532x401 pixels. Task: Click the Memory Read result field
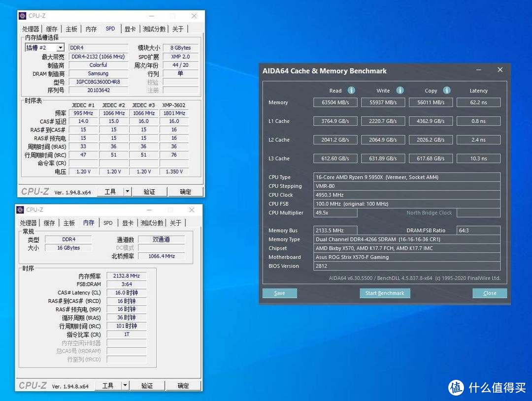(x=335, y=102)
